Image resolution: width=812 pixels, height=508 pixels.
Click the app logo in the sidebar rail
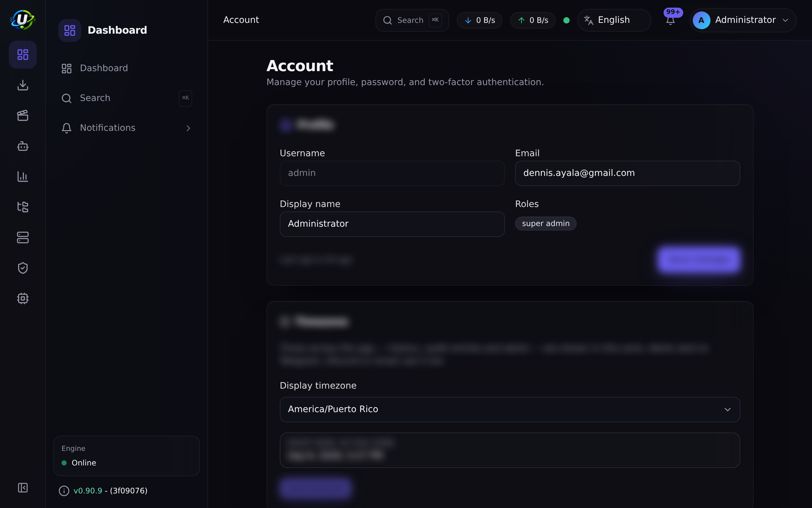23,20
